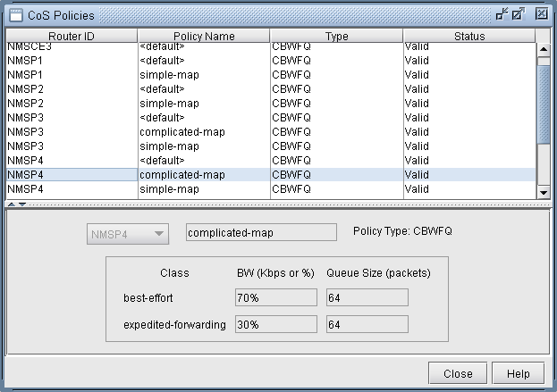This screenshot has width=557, height=392.
Task: Open the NMSP4 router dropdown
Action: (x=127, y=234)
